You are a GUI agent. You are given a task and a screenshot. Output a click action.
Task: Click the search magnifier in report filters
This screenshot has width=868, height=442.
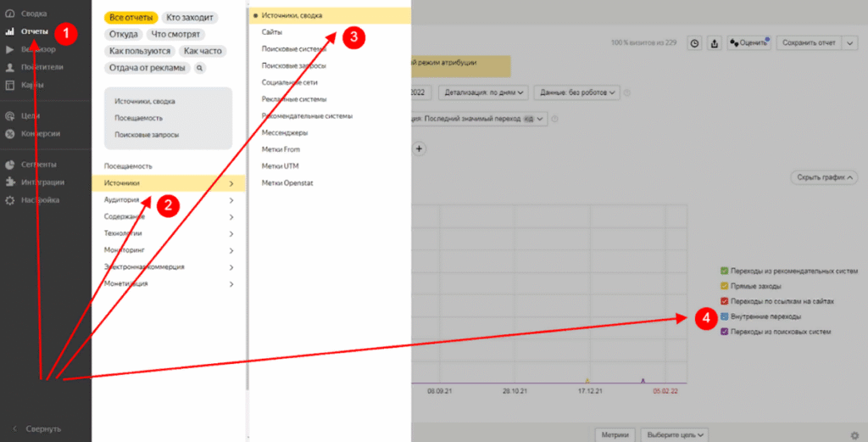pos(200,68)
